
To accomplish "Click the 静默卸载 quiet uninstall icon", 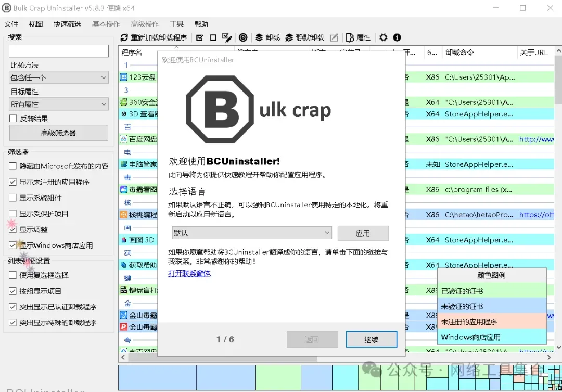I will pyautogui.click(x=289, y=37).
